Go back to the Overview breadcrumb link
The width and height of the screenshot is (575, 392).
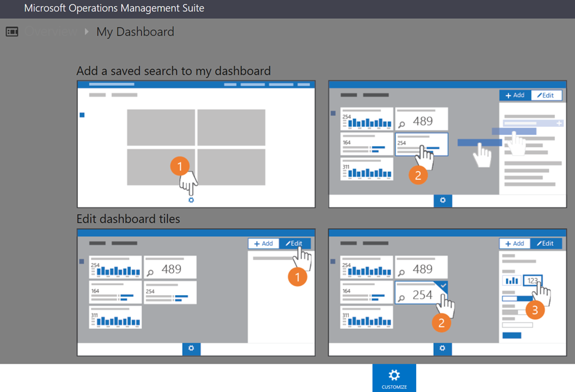click(x=50, y=32)
